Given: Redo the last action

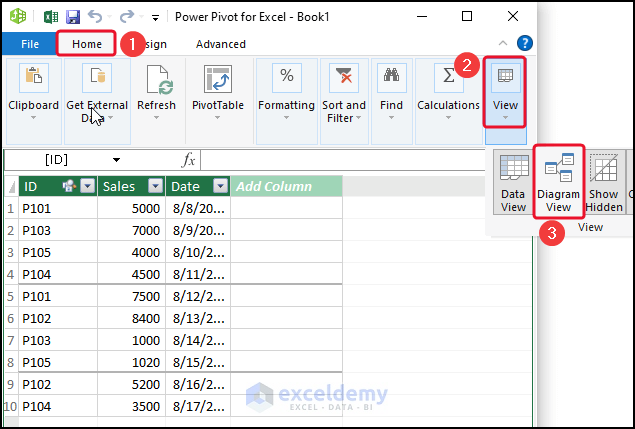Looking at the screenshot, I should click(127, 17).
